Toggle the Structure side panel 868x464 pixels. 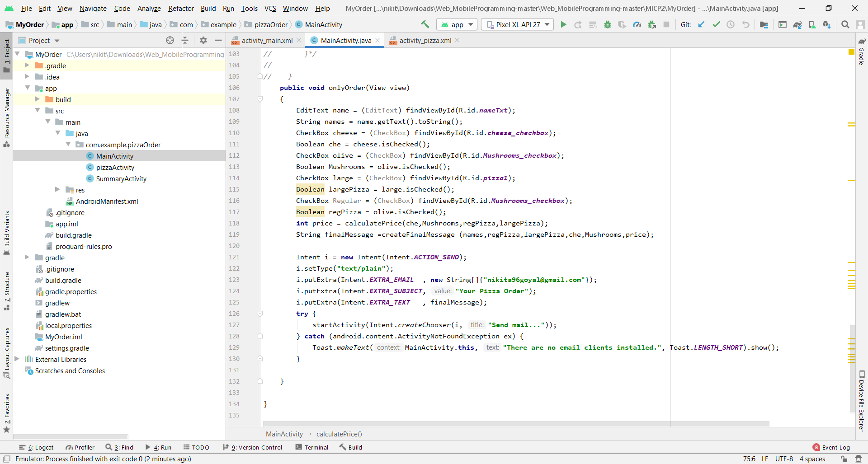coord(7,291)
